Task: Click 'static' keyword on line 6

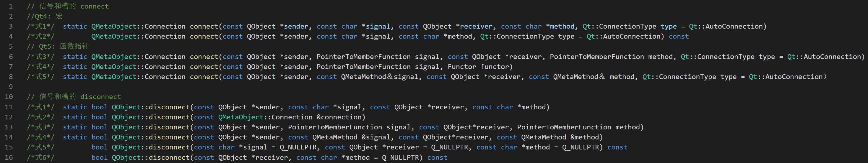Action: (x=75, y=57)
